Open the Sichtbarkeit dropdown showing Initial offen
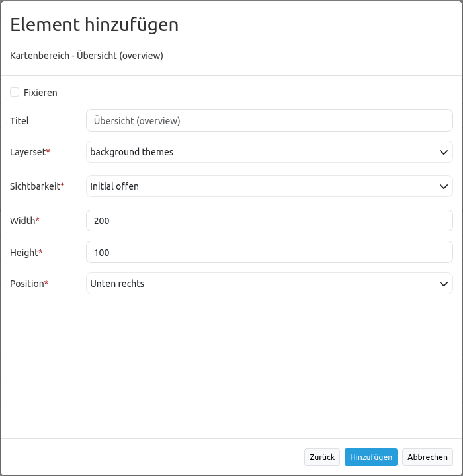Image resolution: width=463 pixels, height=476 pixels. (x=265, y=186)
